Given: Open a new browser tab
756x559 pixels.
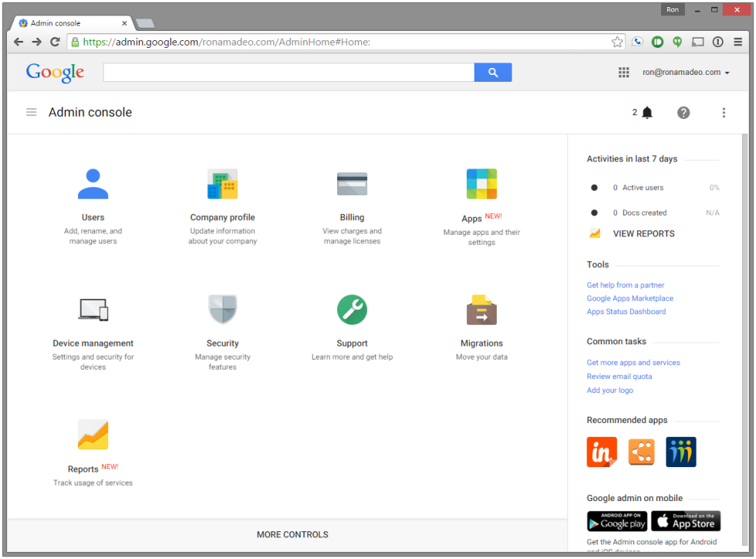Looking at the screenshot, I should [x=145, y=23].
